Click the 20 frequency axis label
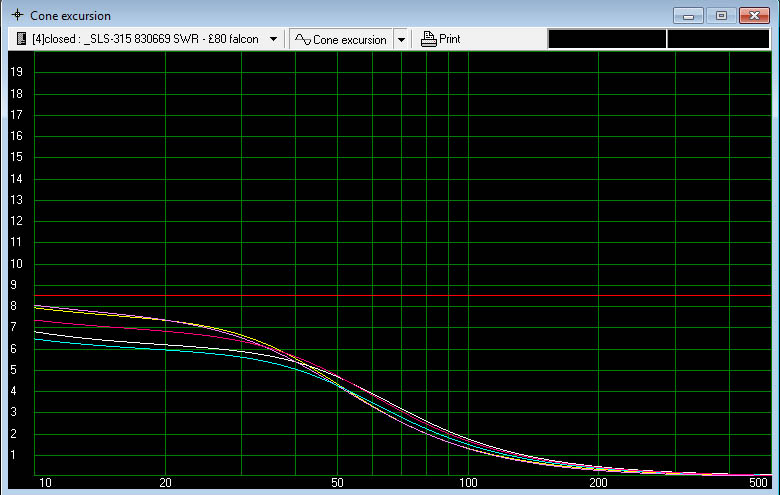This screenshot has height=495, width=780. pos(165,483)
